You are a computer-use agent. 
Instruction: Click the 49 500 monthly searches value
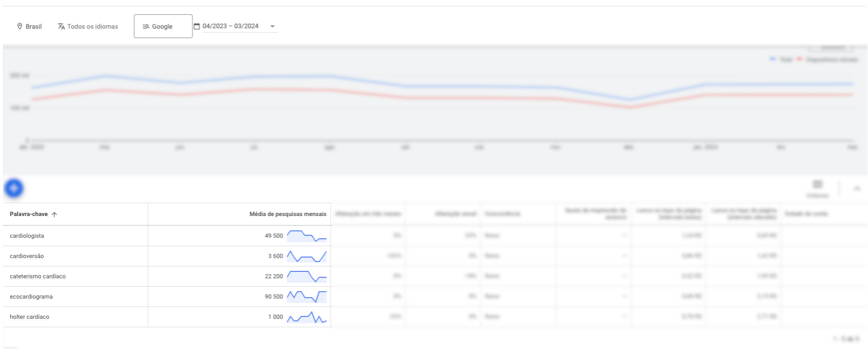[x=274, y=236]
